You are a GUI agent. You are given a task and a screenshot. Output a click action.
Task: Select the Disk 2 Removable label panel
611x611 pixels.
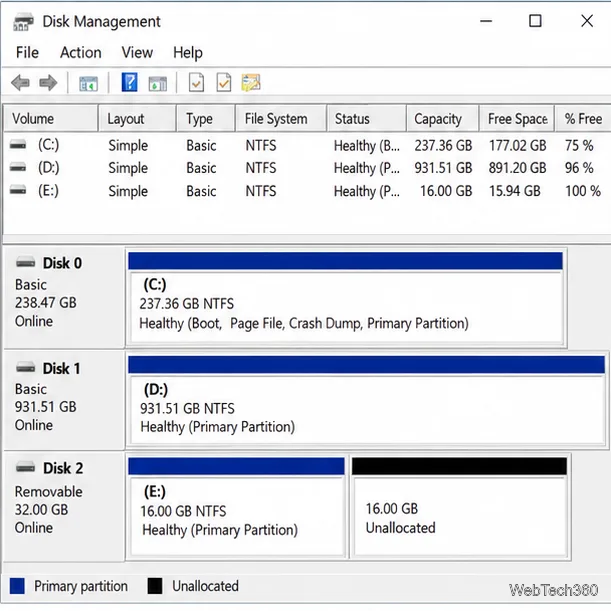tap(64, 507)
